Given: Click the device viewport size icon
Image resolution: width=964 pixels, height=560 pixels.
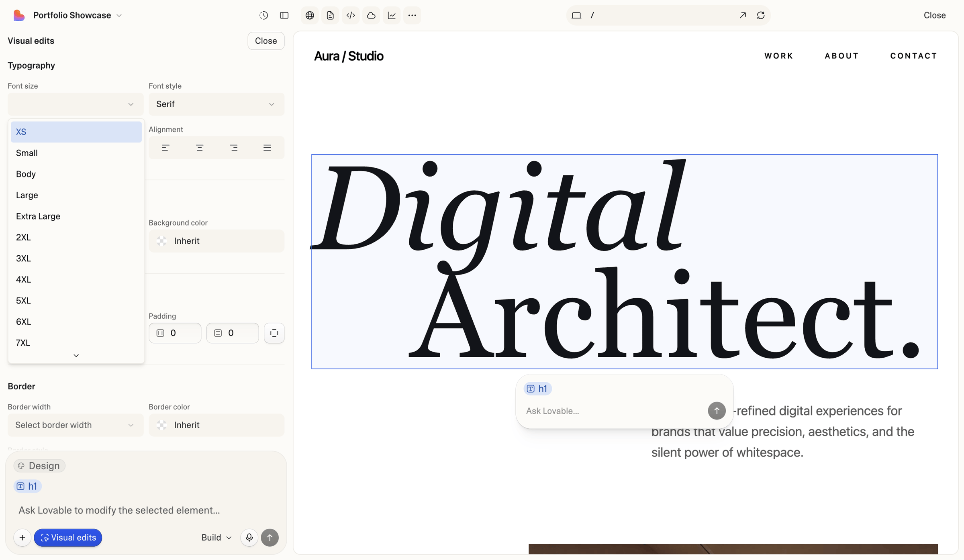Looking at the screenshot, I should pos(576,15).
